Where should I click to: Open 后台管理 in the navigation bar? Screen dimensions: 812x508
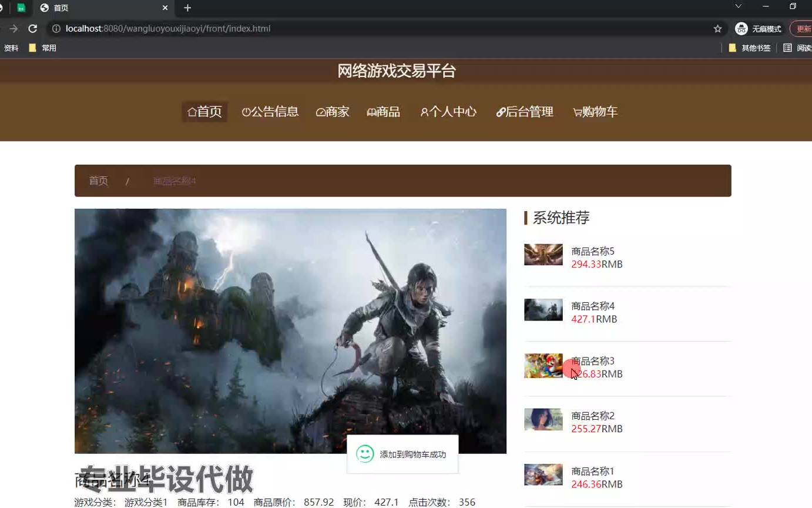[525, 112]
